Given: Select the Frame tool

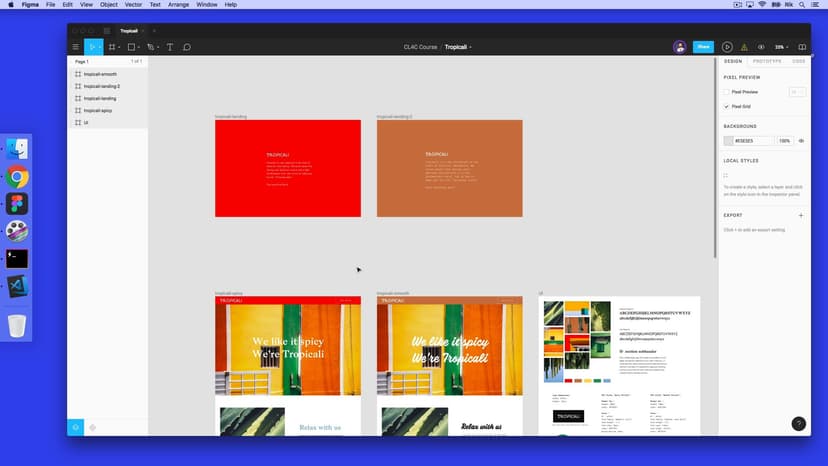Looking at the screenshot, I should (112, 47).
